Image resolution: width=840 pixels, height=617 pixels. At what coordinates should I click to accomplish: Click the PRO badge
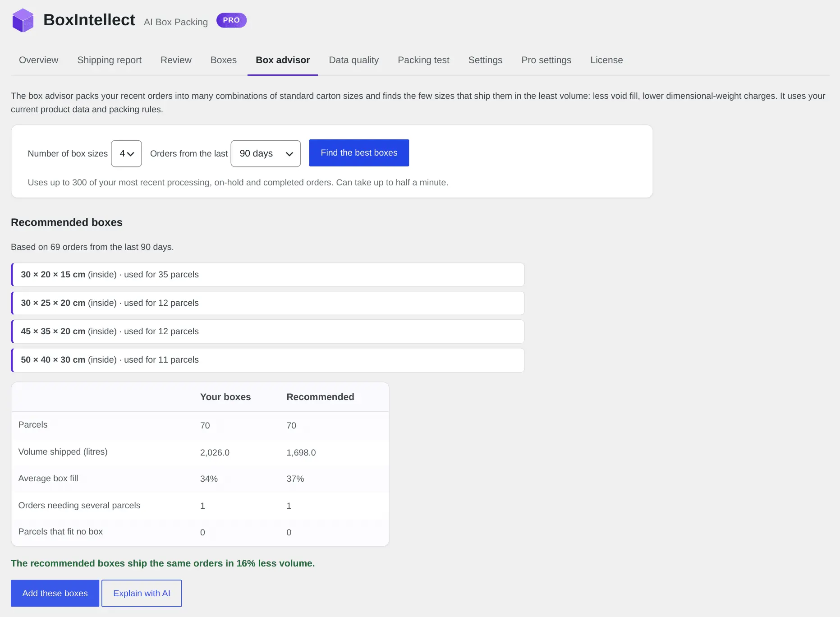click(231, 20)
